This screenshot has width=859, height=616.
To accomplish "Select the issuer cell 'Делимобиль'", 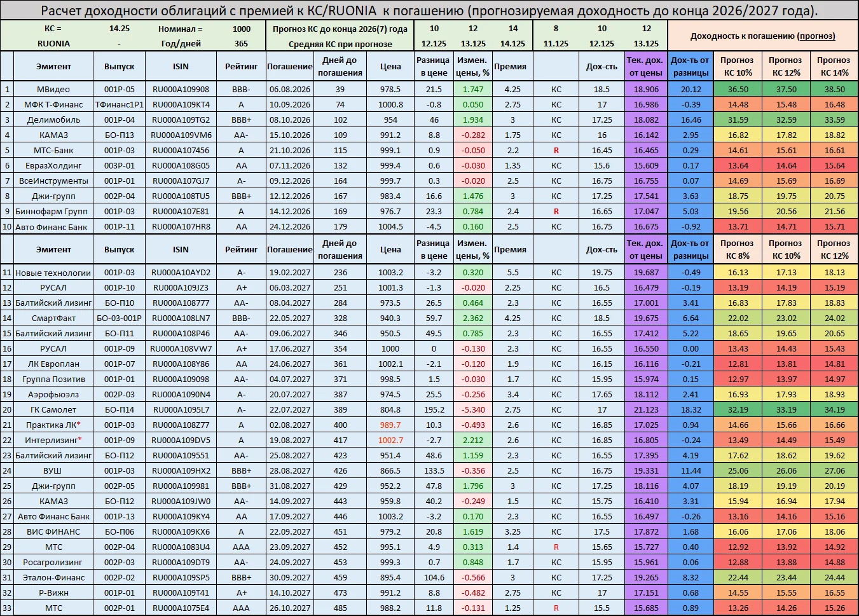I will [54, 120].
